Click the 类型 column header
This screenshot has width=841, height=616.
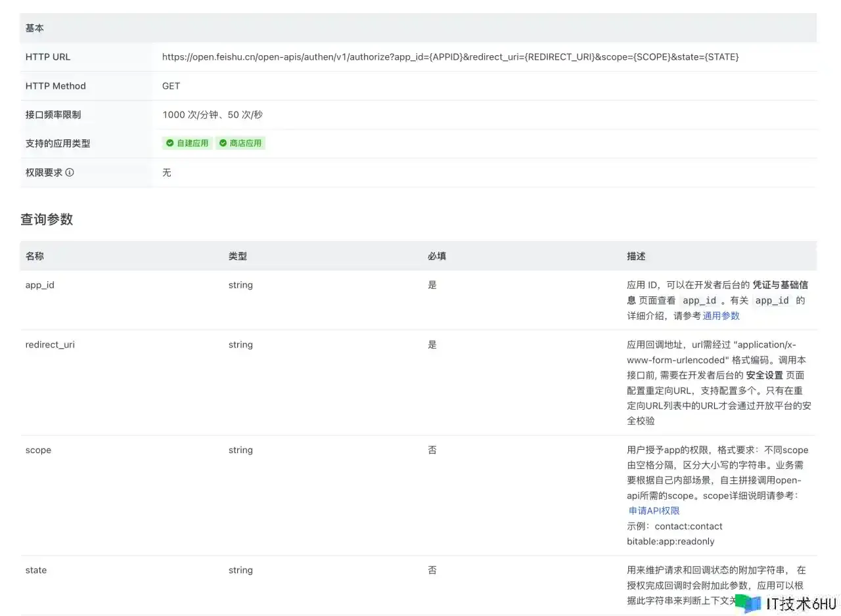point(238,256)
